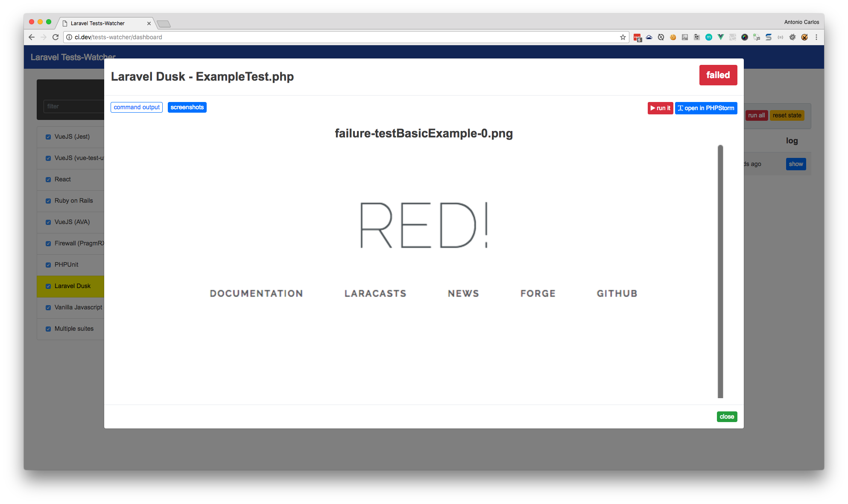Toggle the Multiple suites checkbox

pos(48,329)
